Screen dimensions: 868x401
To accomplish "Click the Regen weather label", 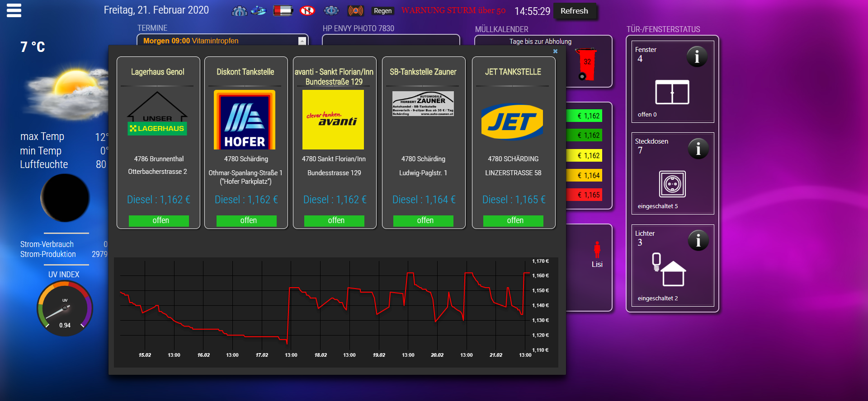I will click(382, 11).
